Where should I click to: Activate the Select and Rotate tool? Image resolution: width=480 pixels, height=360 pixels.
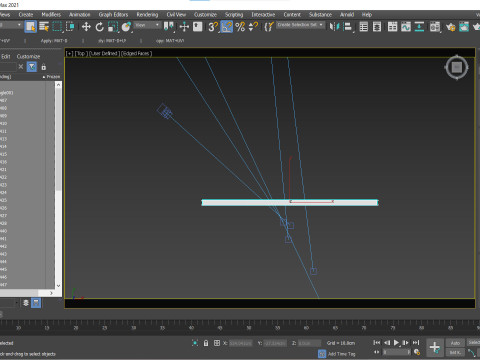pyautogui.click(x=99, y=27)
